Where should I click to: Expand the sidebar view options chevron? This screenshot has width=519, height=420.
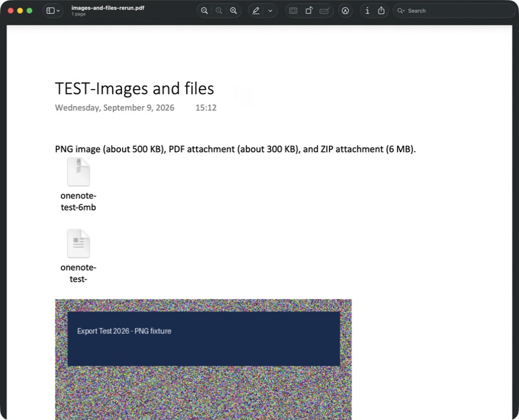coord(58,11)
